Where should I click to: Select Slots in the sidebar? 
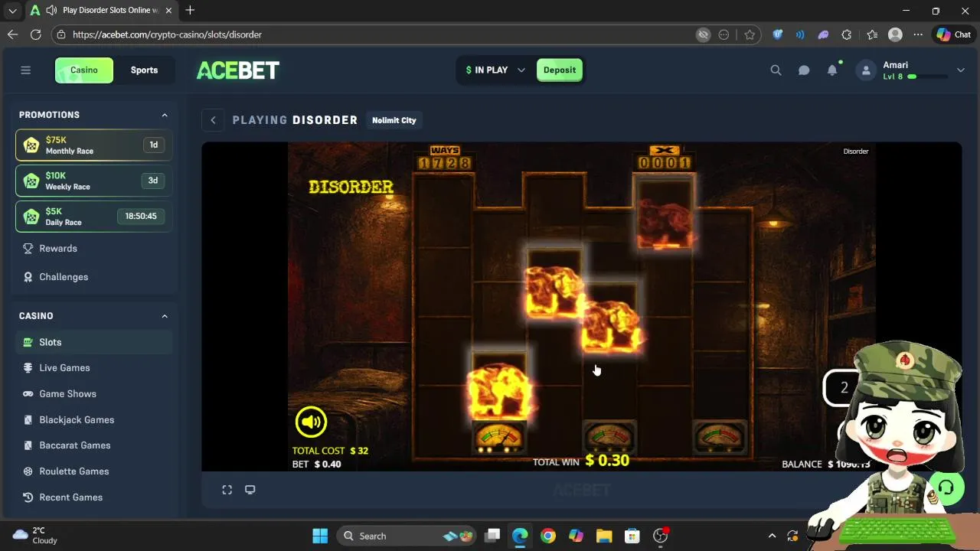93,342
